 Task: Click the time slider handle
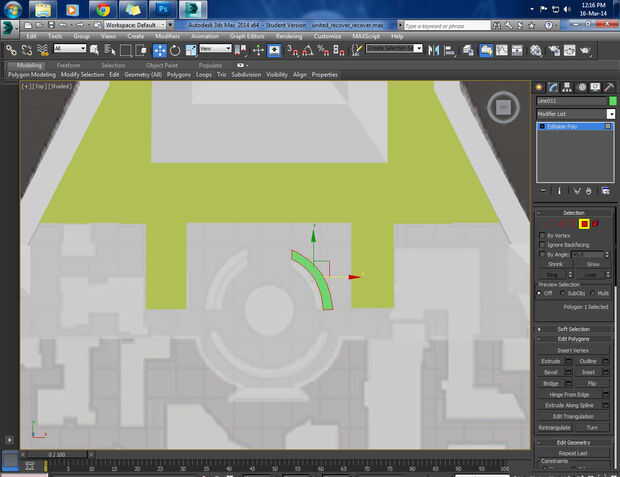59,454
